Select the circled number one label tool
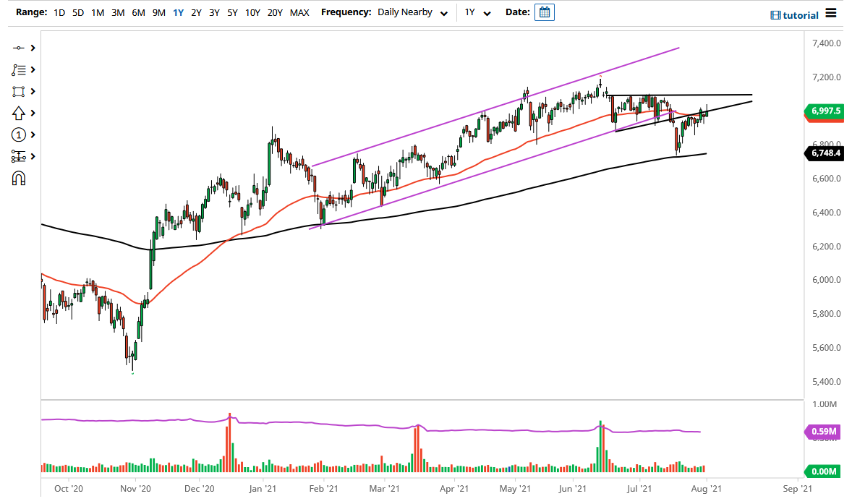The image size is (852, 504). point(19,134)
